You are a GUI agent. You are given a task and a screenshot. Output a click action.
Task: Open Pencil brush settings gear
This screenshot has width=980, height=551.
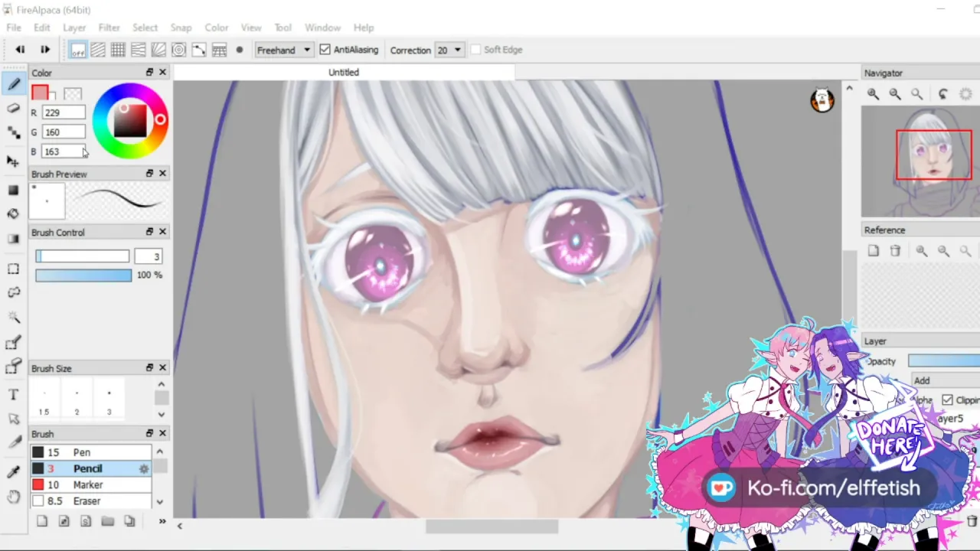[143, 468]
